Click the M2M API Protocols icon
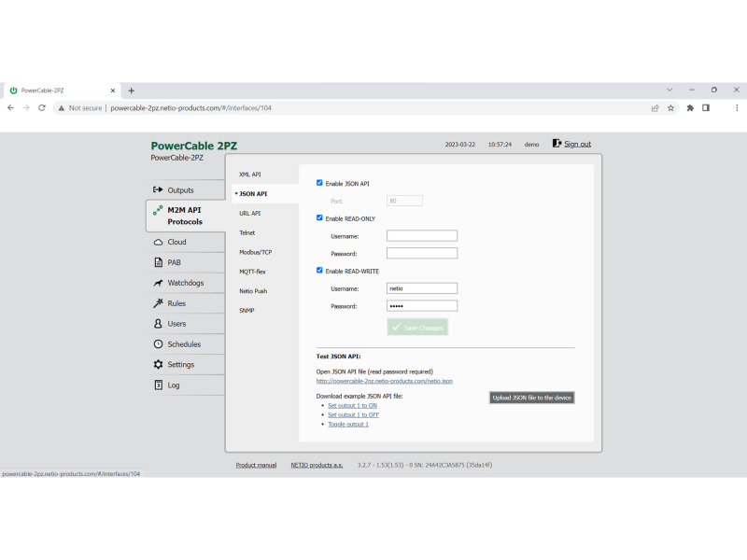 pyautogui.click(x=158, y=210)
